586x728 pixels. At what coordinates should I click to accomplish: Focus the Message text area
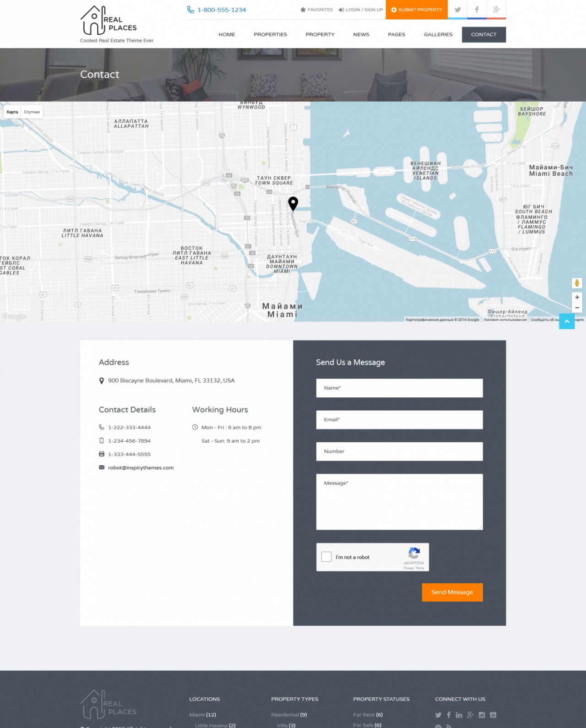click(399, 502)
